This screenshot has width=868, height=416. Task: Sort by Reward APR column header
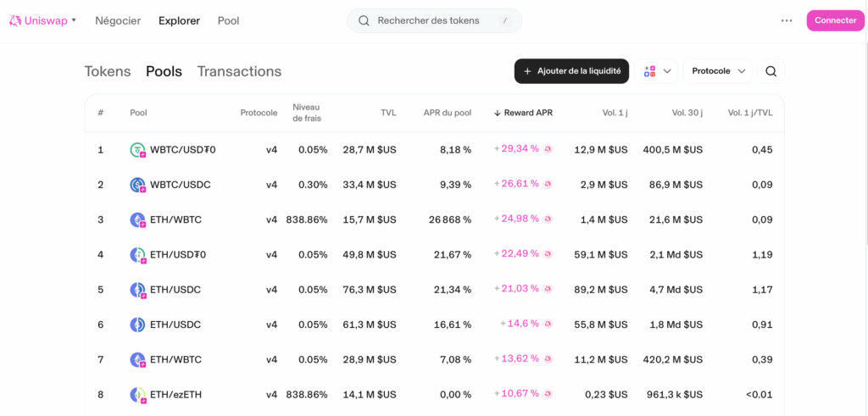(x=523, y=113)
